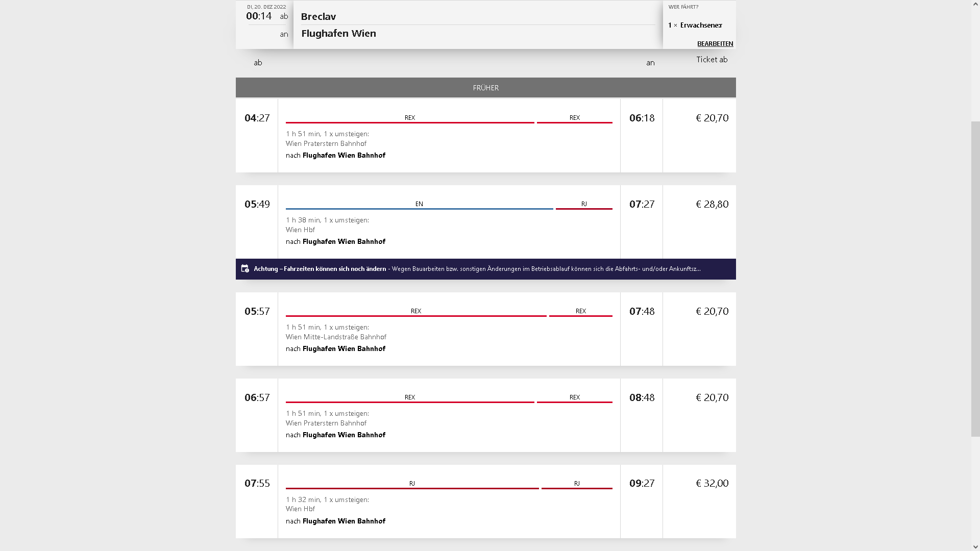Choose the € 28,80 ticket price
This screenshot has width=980, height=551.
point(712,205)
